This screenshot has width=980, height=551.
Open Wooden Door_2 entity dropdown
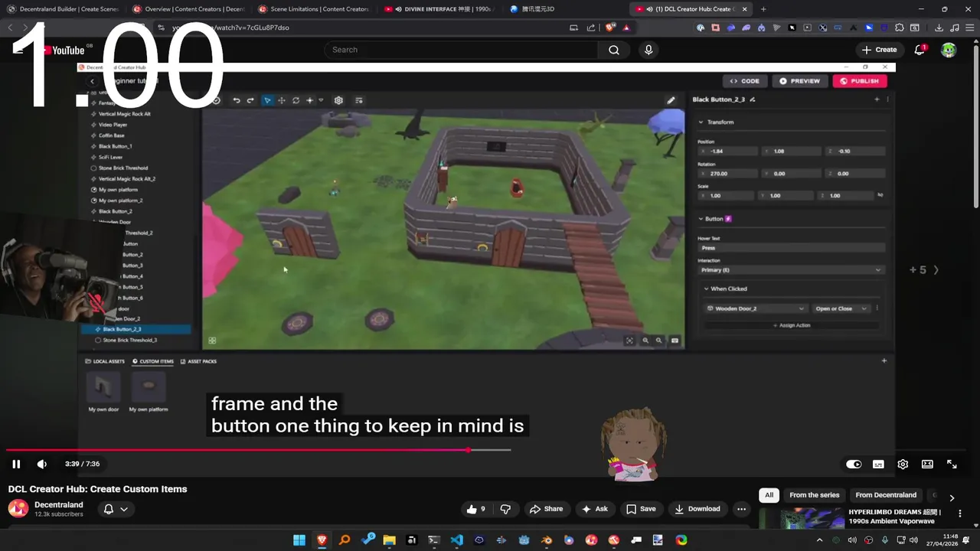(x=756, y=308)
